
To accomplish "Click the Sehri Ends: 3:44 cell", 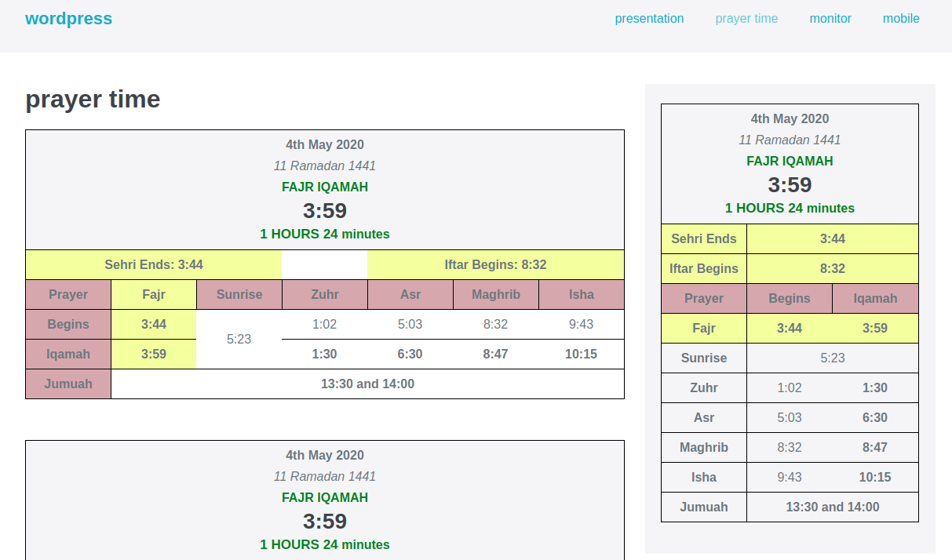I will [x=154, y=265].
